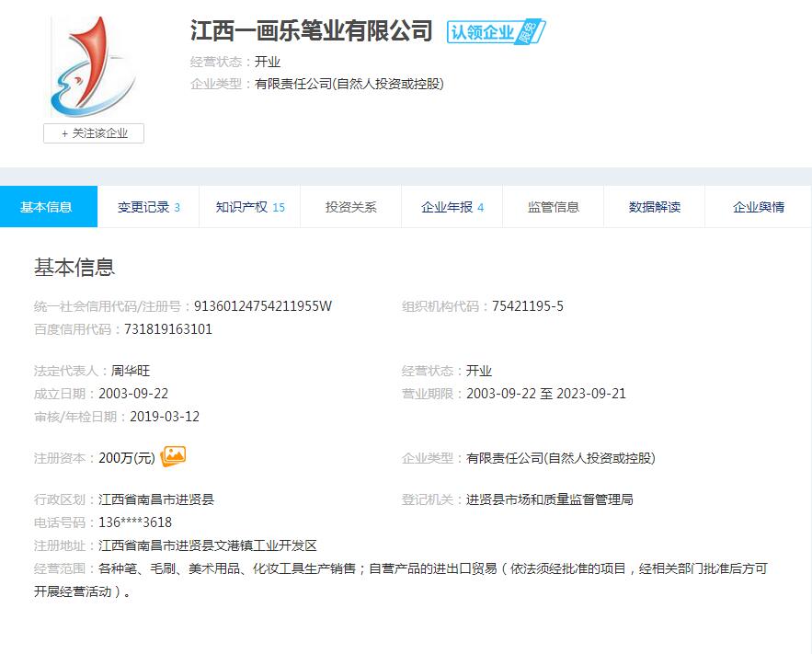
Task: Click the 基本信息 section heading
Action: point(74,267)
